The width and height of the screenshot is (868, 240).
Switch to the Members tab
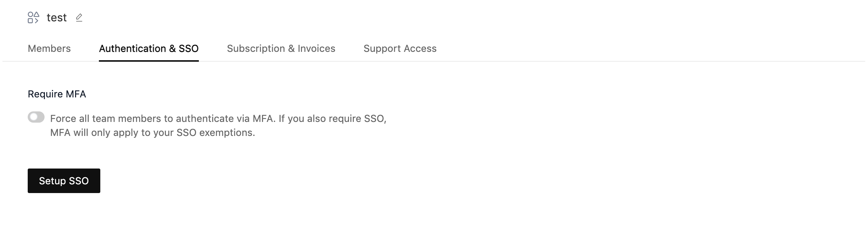(x=49, y=48)
